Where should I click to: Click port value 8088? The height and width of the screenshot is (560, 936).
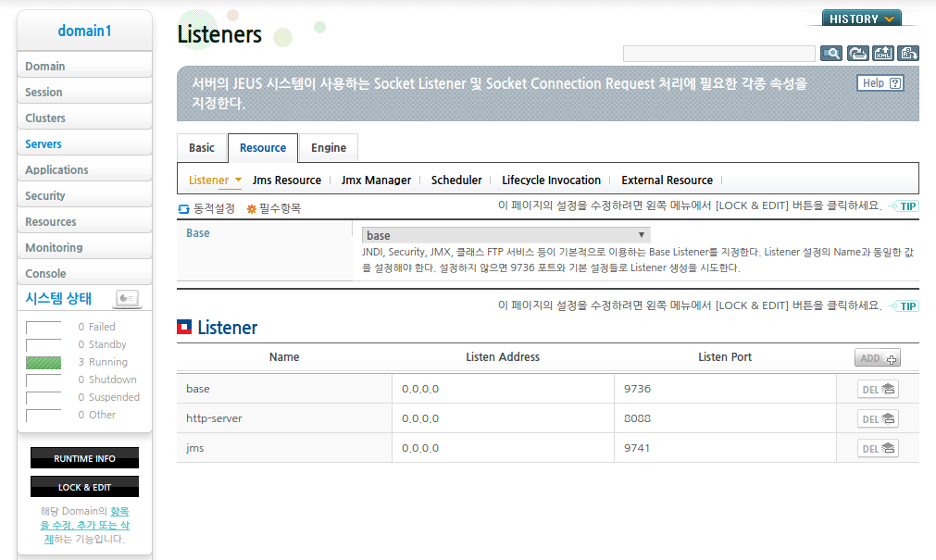coord(638,418)
